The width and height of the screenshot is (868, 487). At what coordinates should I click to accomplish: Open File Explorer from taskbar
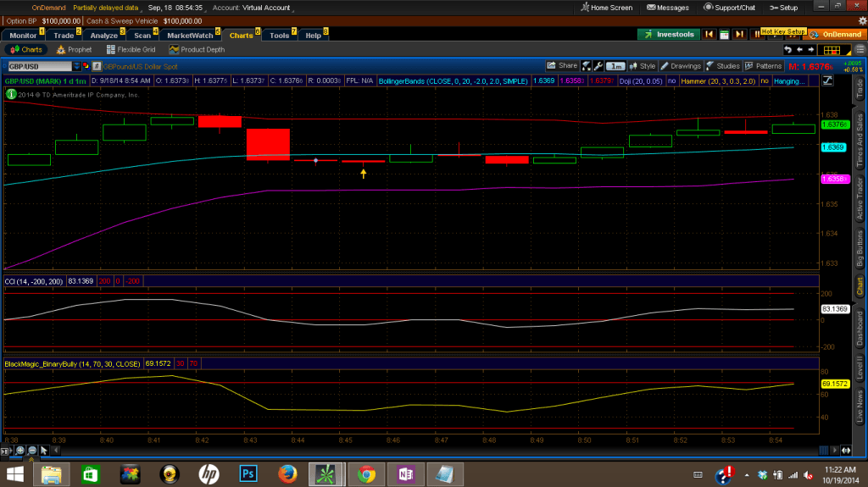51,474
